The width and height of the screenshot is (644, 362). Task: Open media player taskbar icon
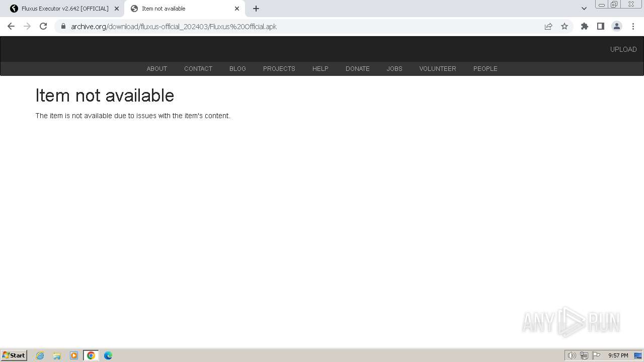(74, 355)
